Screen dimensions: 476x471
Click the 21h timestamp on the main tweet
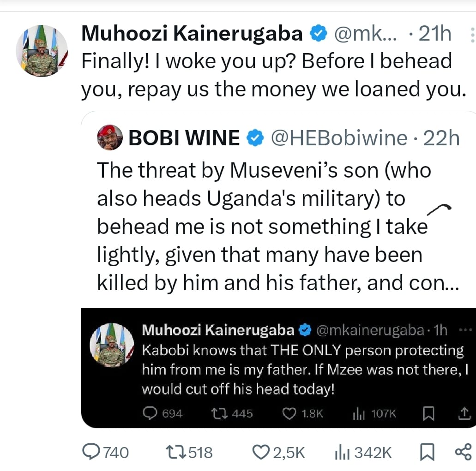[x=434, y=34]
